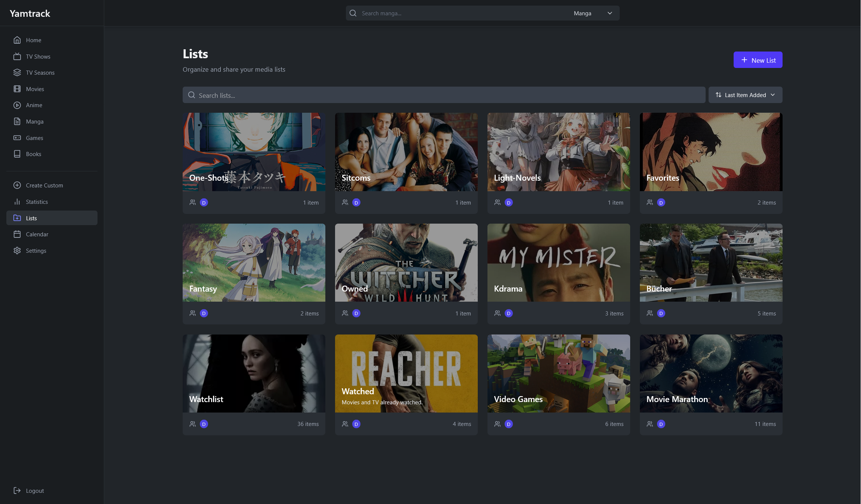Click collaborators icon on Sitcoms list
This screenshot has width=861, height=504.
[x=345, y=202]
